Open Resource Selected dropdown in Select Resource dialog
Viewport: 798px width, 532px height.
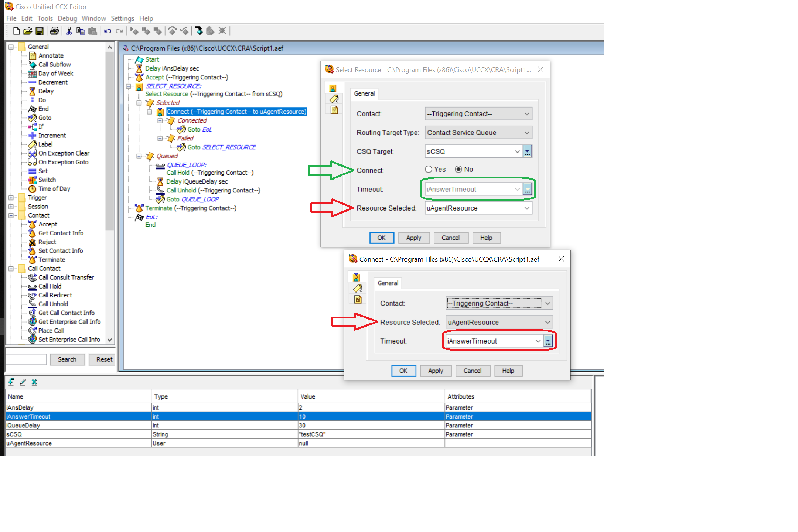coord(478,208)
